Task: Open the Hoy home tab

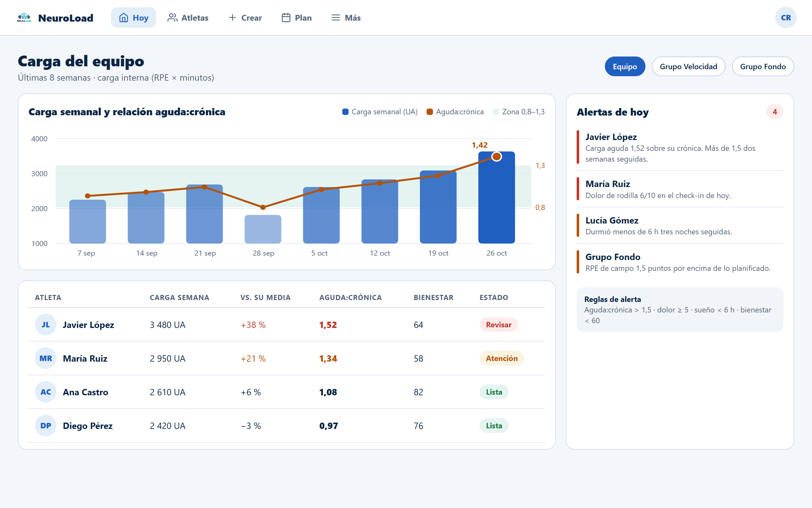Action: [134, 17]
